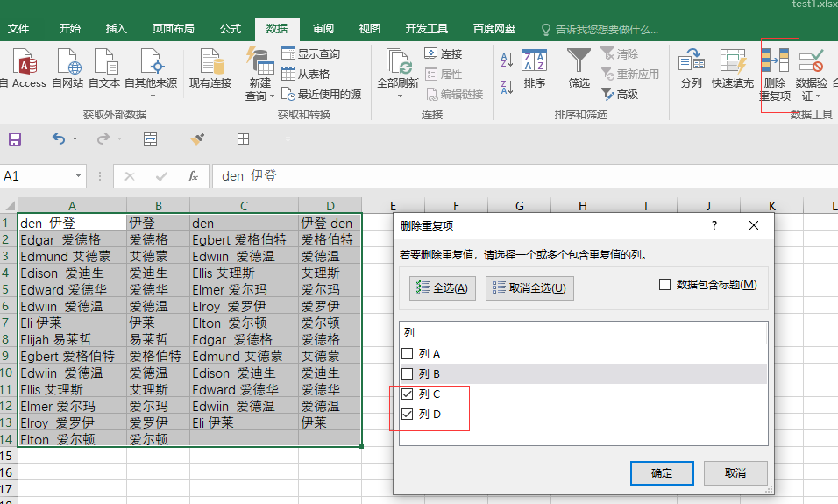Switch to the 页面布局 tab
This screenshot has height=504, width=838.
coord(174,29)
